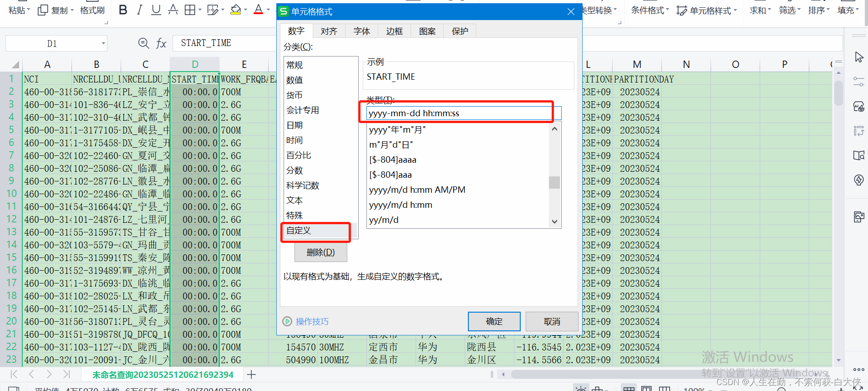Choose format [$-804]aaaa
Image resolution: width=868 pixels, height=391 pixels.
tap(458, 160)
